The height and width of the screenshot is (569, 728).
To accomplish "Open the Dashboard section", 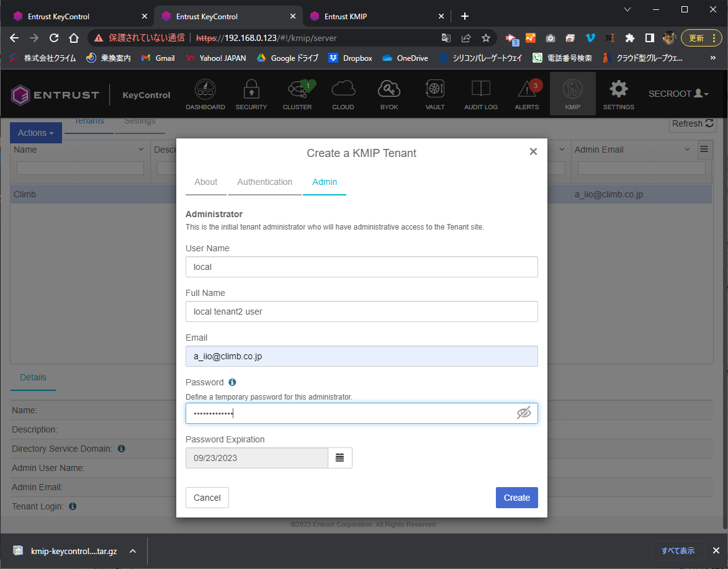I will click(x=205, y=94).
